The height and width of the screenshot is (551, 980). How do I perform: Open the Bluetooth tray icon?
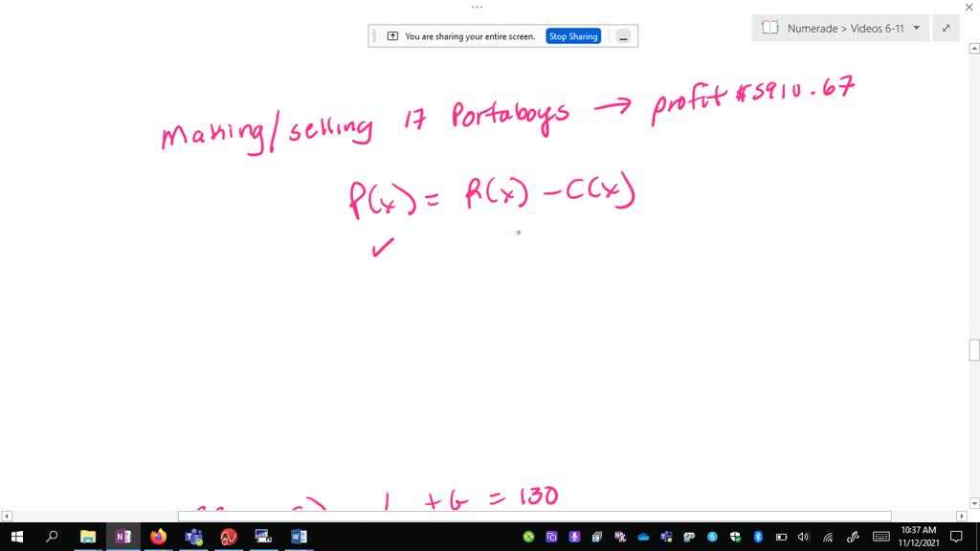[x=758, y=537]
